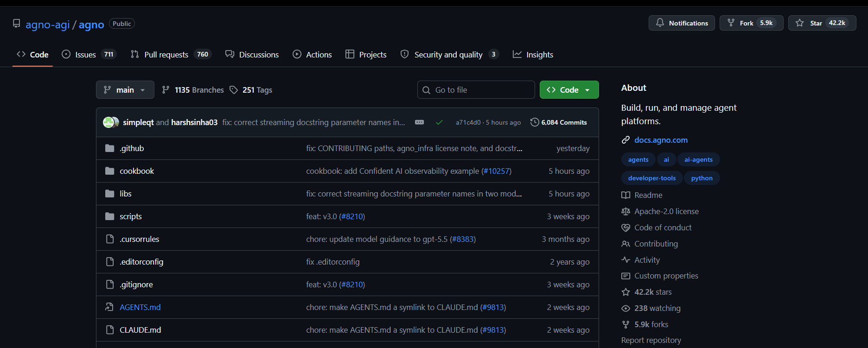Expand commit message ellipsis icon

point(419,122)
